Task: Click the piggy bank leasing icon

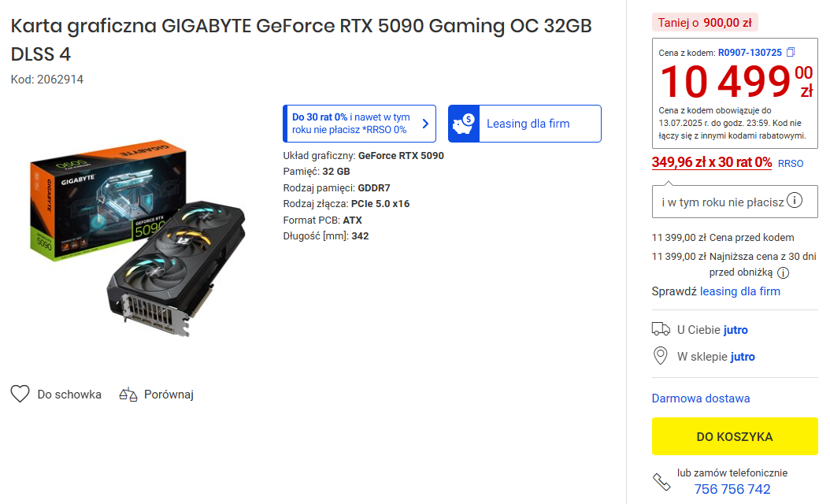Action: pyautogui.click(x=464, y=124)
